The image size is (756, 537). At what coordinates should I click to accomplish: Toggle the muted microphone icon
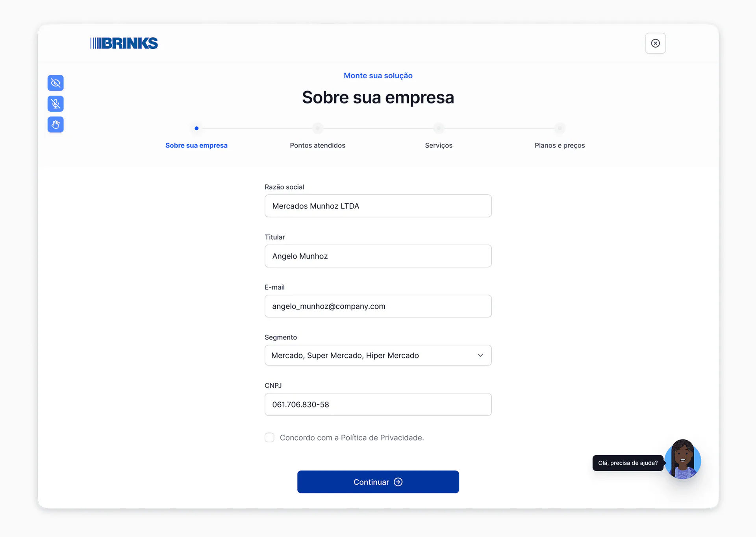(56, 104)
